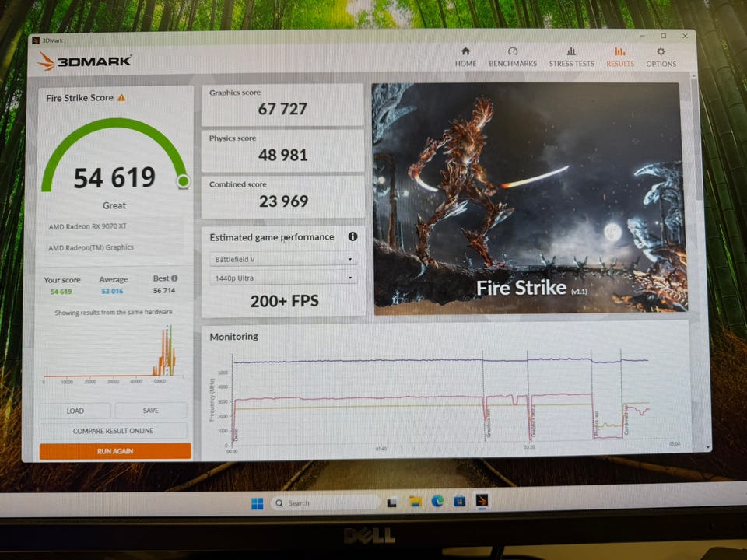This screenshot has height=560, width=747.
Task: Click the 3DMark logo
Action: click(84, 61)
